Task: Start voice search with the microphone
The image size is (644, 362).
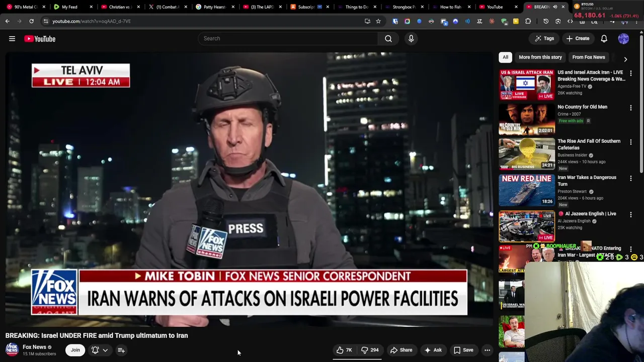Action: tap(411, 38)
